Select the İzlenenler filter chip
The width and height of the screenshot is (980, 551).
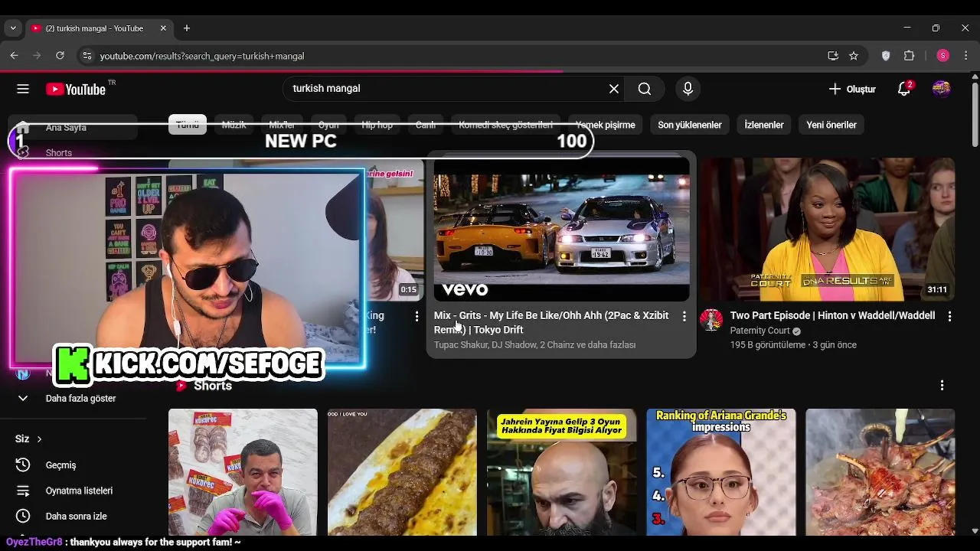pyautogui.click(x=764, y=125)
